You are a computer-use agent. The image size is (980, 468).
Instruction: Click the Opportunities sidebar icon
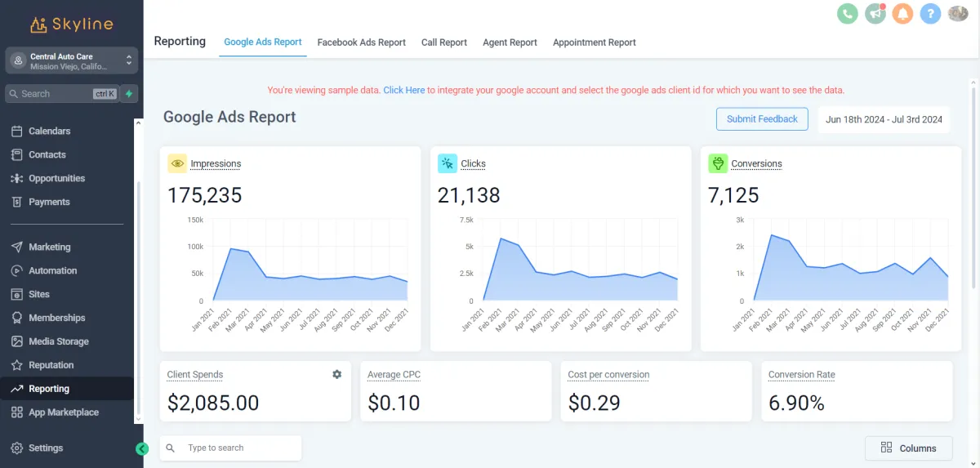(x=16, y=178)
